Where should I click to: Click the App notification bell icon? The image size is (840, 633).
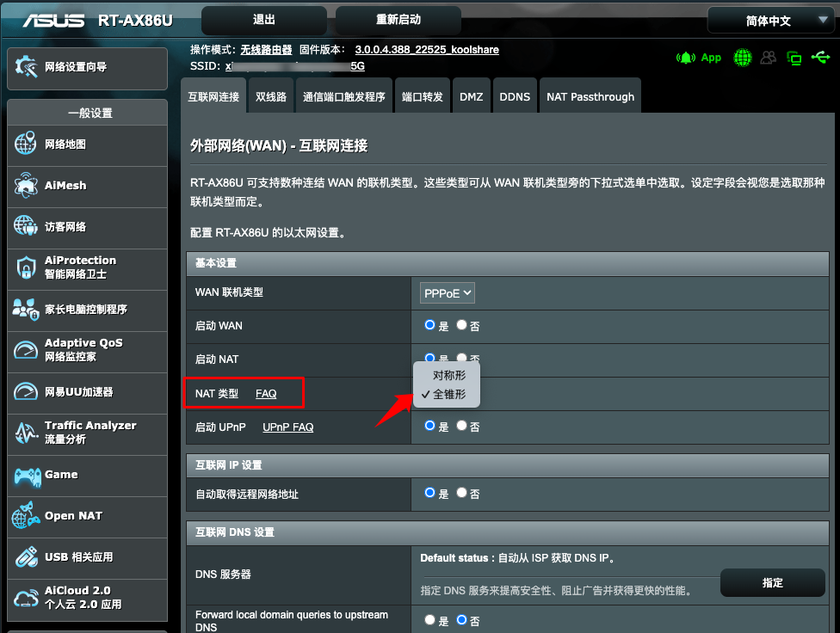[686, 58]
